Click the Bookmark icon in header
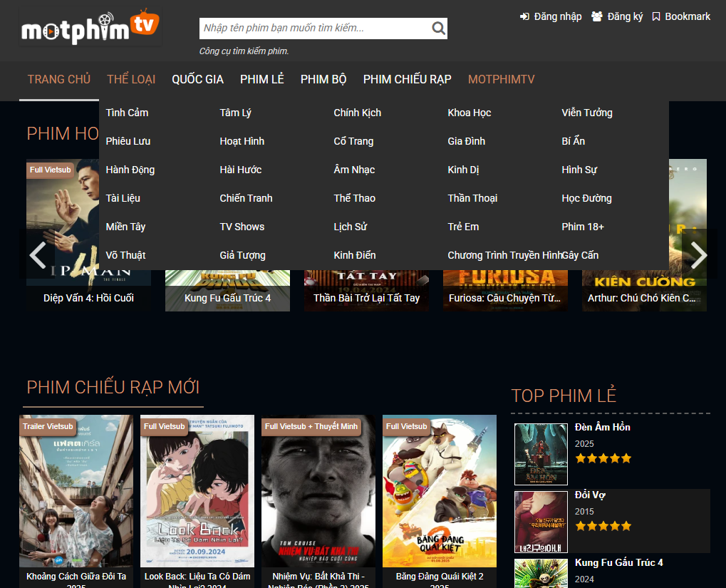The height and width of the screenshot is (588, 726). coord(656,16)
